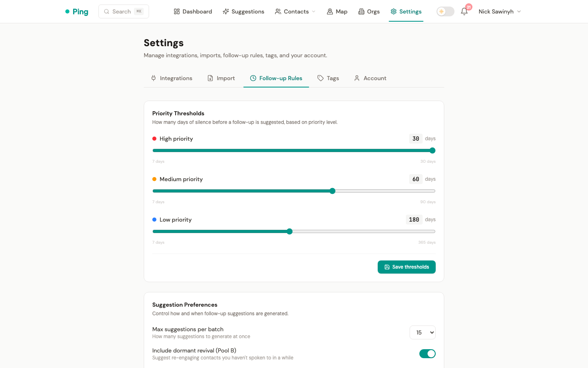Screen dimensions: 588x368
Task: Click the Medium priority slider handle
Action: (x=332, y=191)
